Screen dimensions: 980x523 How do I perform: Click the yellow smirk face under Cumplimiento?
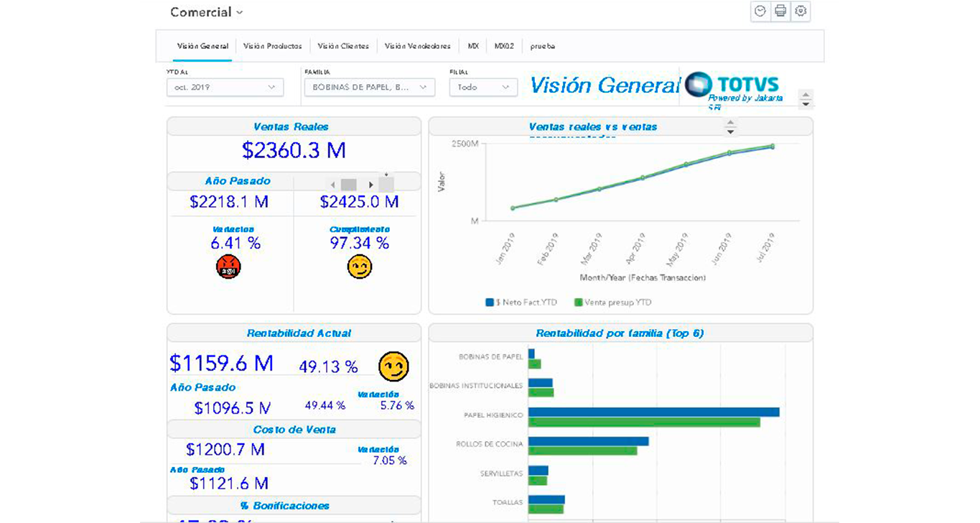click(x=359, y=267)
